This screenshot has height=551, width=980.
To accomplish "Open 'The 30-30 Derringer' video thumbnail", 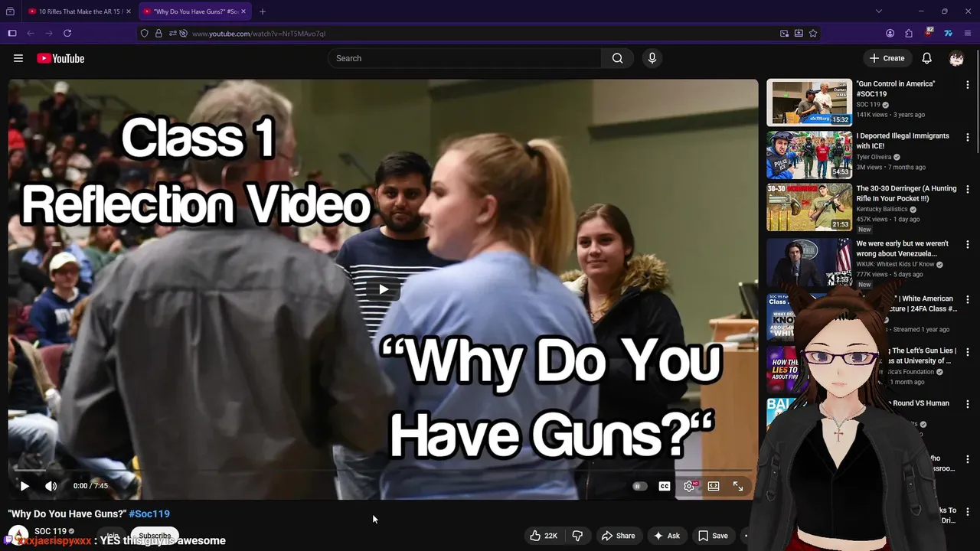I will [x=809, y=207].
